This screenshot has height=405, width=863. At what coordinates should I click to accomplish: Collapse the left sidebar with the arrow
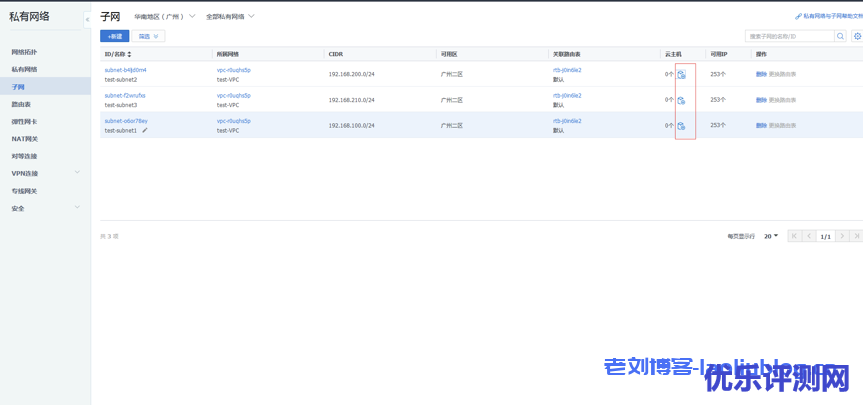pyautogui.click(x=87, y=19)
